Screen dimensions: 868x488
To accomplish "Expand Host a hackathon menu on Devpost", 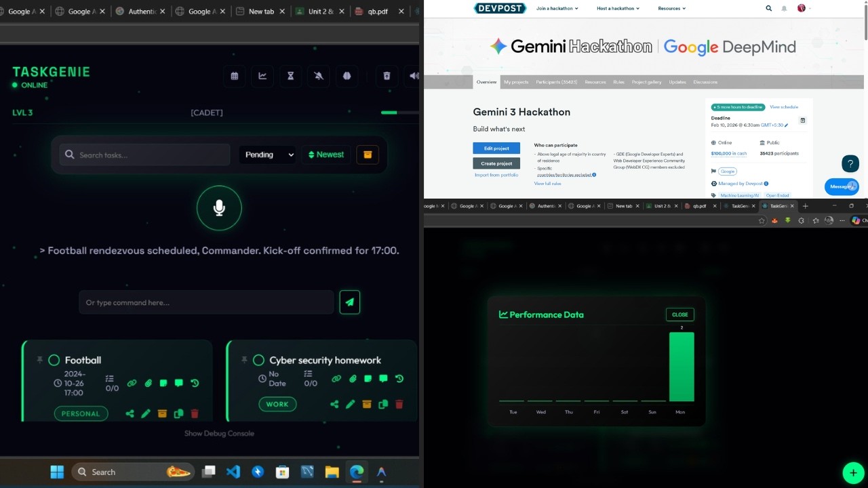I will click(x=618, y=8).
